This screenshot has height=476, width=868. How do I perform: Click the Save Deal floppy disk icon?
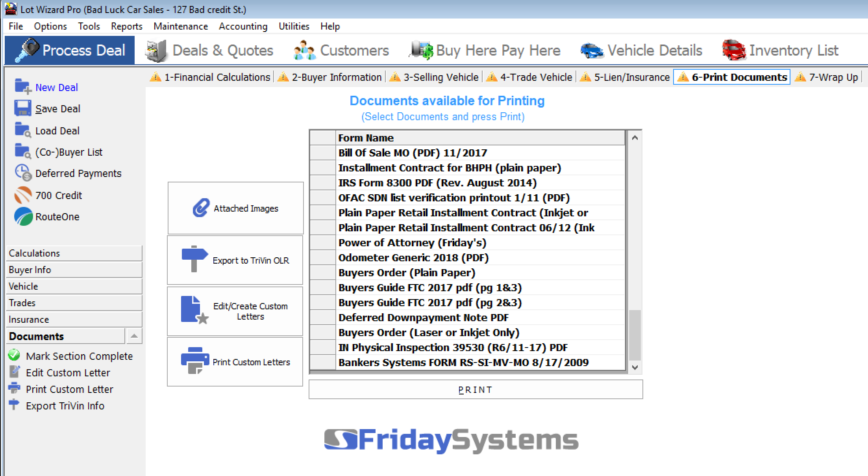tap(22, 108)
